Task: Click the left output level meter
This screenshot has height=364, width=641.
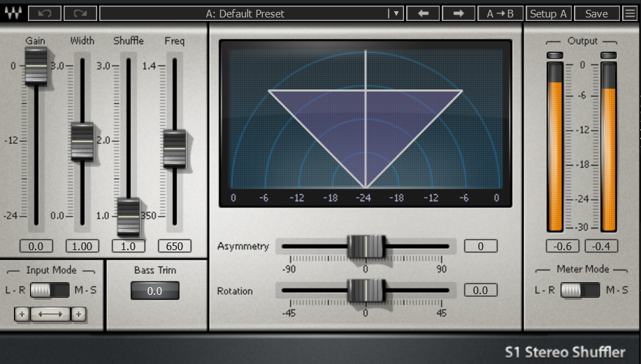Action: click(555, 147)
